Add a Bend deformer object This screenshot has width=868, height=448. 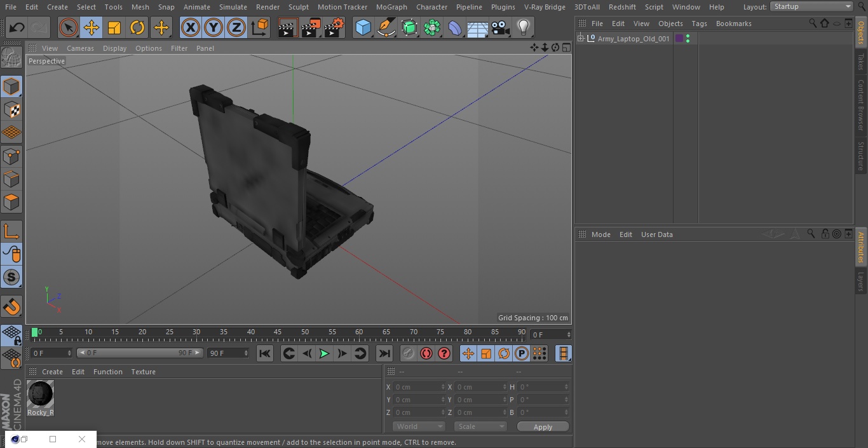coord(455,27)
